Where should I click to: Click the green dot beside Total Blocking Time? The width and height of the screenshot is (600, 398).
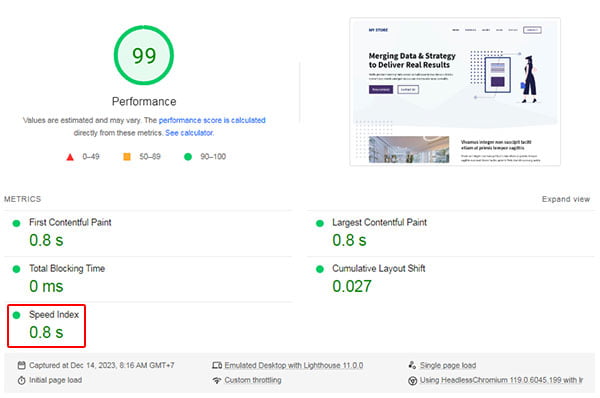pos(16,269)
